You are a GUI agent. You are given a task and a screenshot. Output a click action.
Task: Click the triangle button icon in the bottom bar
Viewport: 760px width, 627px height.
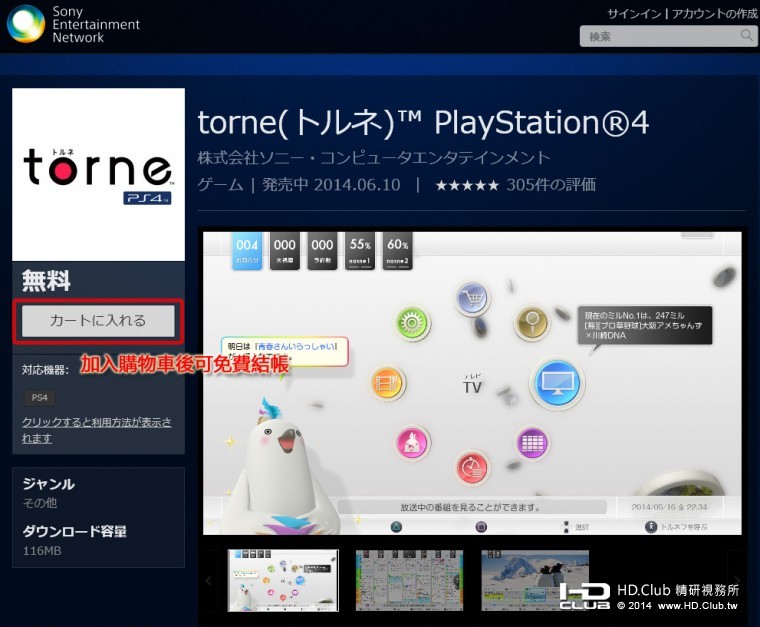[x=396, y=527]
